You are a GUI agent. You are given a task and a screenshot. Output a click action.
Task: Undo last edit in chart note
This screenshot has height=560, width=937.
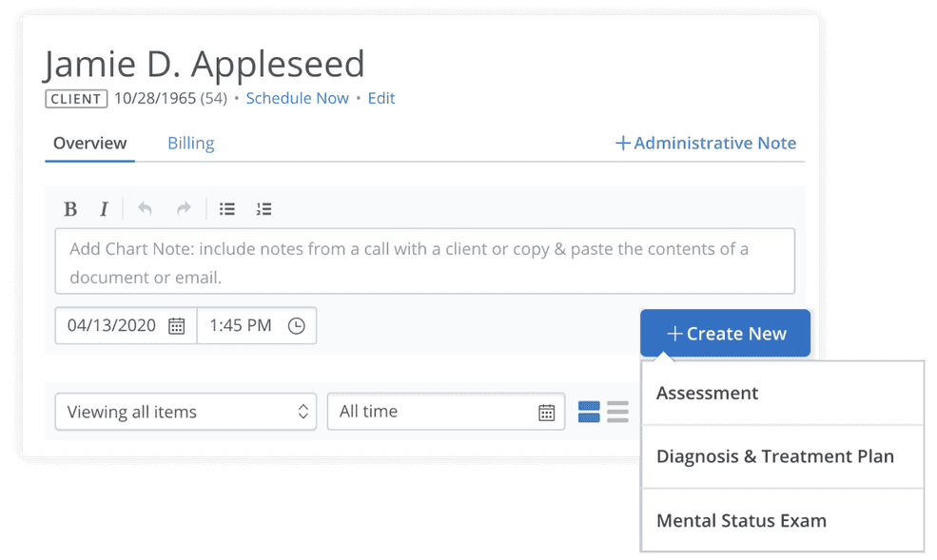pyautogui.click(x=145, y=208)
